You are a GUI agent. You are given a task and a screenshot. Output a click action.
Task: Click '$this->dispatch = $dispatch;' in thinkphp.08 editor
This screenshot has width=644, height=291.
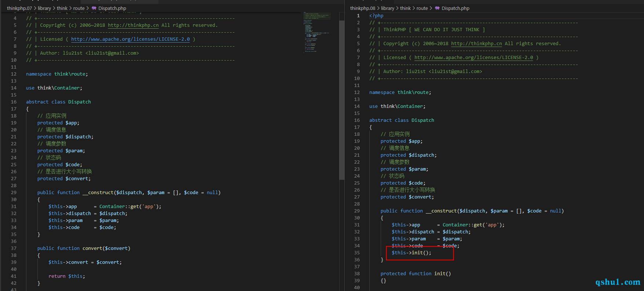[431, 232]
